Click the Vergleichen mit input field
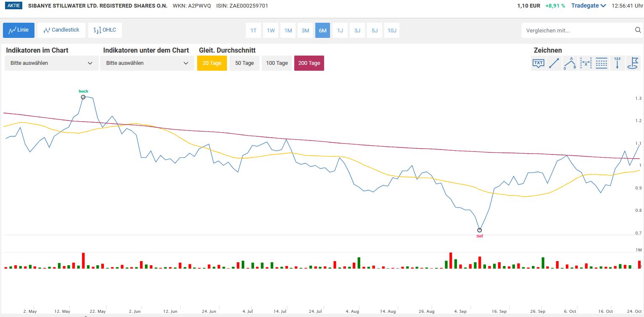 [x=577, y=30]
